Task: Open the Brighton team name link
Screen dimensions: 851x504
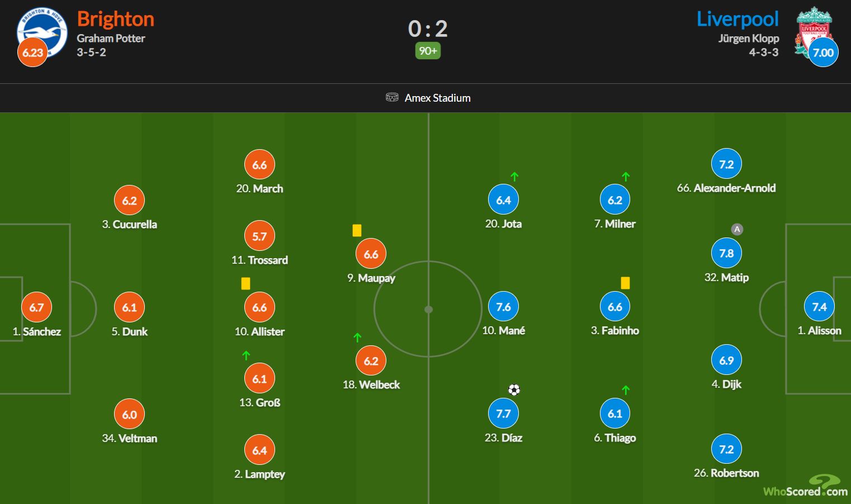Action: point(116,19)
